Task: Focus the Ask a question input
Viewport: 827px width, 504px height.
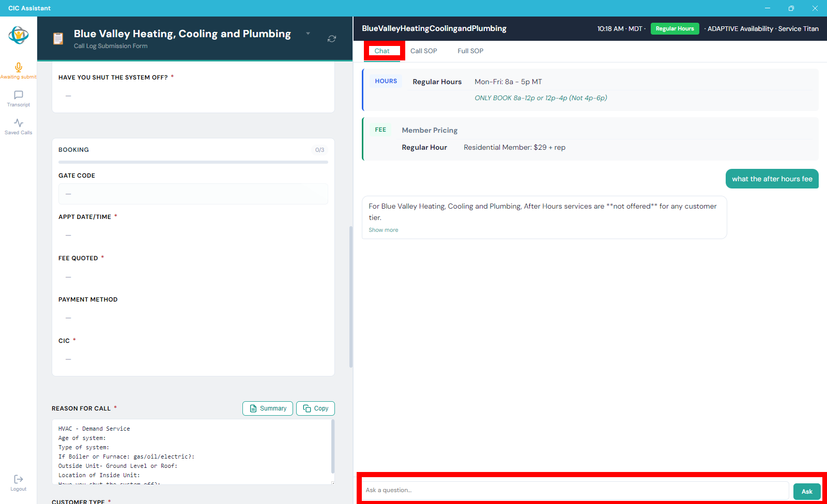Action: pyautogui.click(x=575, y=490)
